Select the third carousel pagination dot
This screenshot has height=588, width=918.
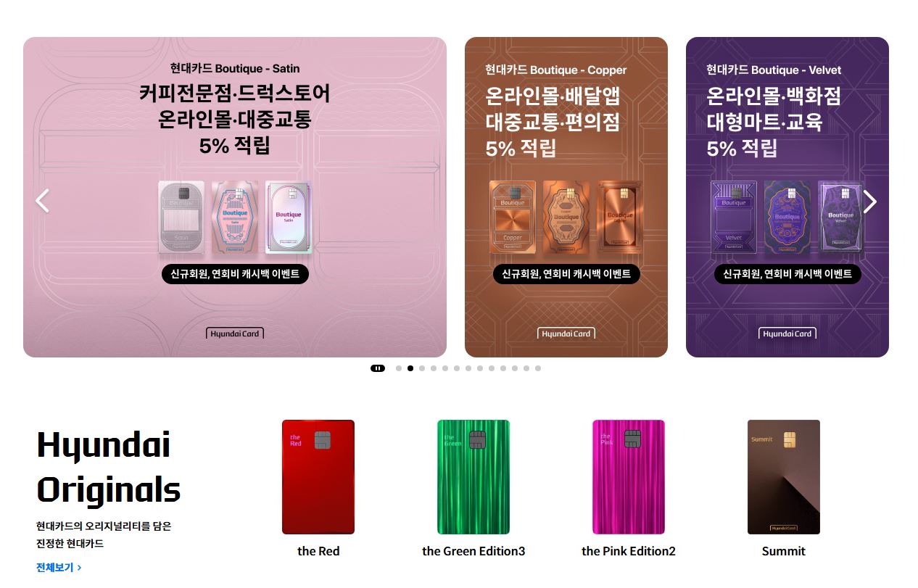pos(422,368)
